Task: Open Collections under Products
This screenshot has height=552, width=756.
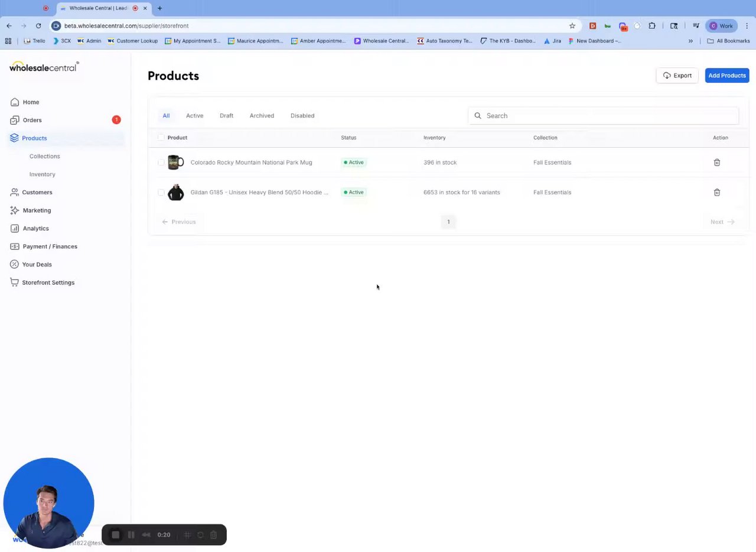Action: 45,156
